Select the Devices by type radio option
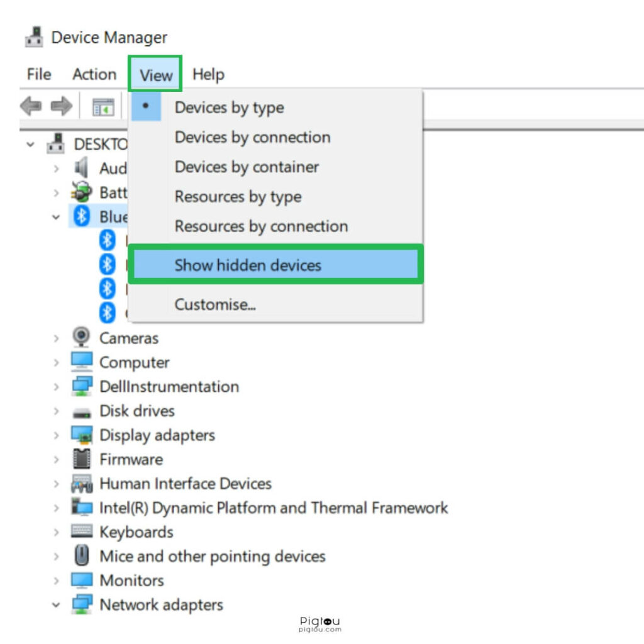 275,107
